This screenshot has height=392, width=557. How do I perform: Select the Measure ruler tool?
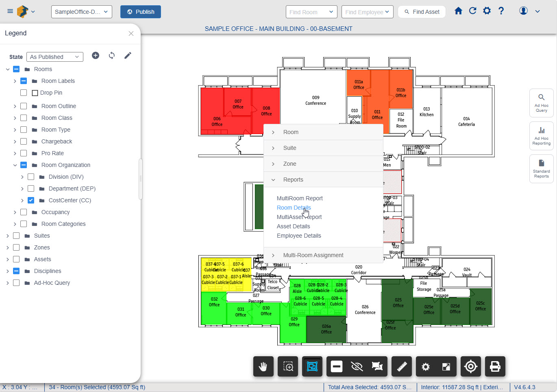click(x=402, y=366)
